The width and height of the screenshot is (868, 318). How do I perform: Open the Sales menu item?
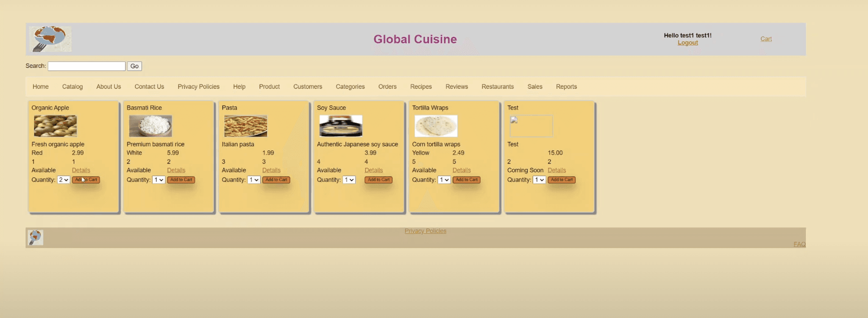point(535,86)
